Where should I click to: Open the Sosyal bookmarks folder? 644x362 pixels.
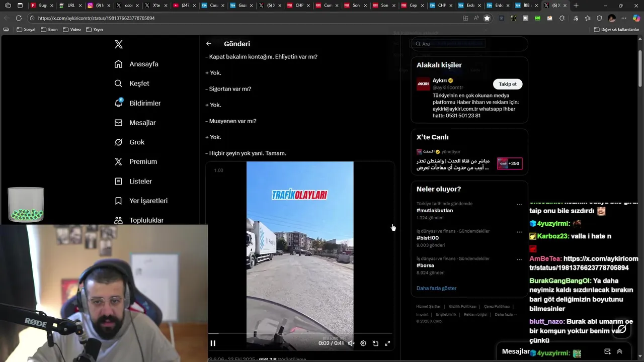coord(26,30)
